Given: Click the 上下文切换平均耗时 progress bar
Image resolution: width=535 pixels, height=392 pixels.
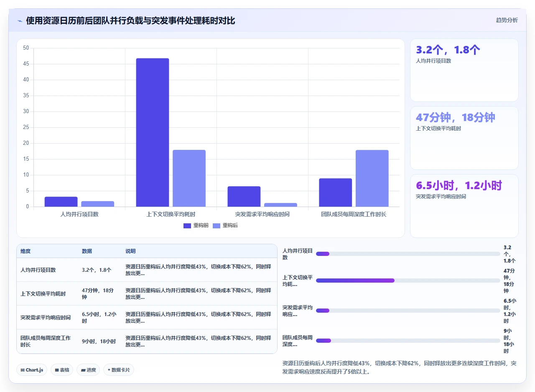Looking at the screenshot, I should [408, 281].
